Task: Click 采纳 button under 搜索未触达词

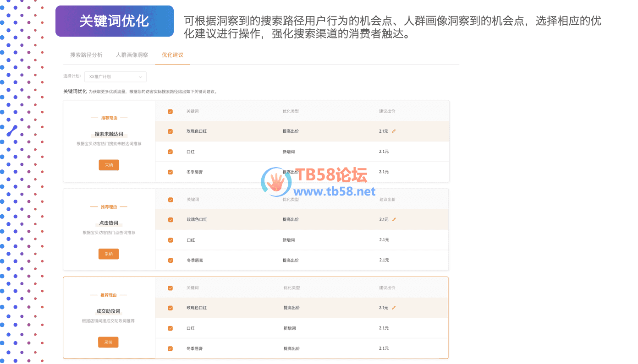Action: [x=109, y=165]
